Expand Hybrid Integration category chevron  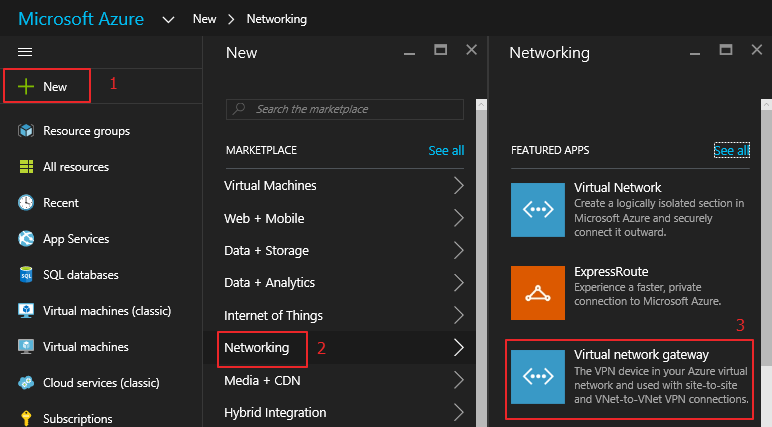tap(458, 412)
